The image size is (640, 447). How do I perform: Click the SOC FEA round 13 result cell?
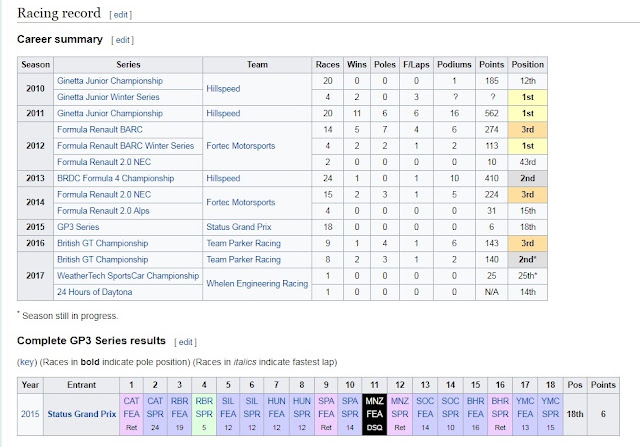425,414
